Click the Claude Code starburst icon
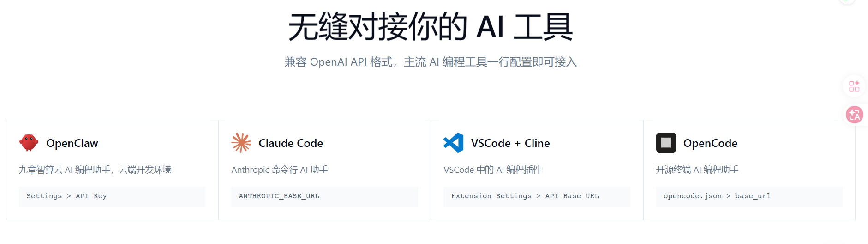 coord(241,143)
